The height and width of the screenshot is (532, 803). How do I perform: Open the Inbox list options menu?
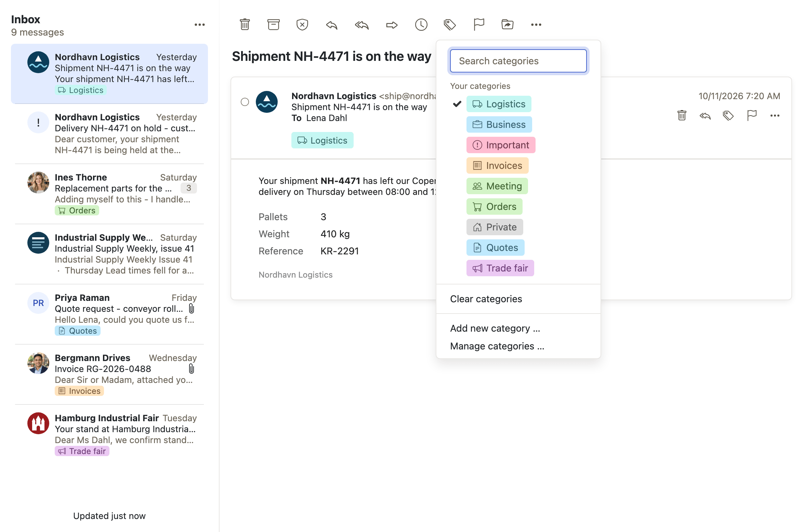tap(200, 25)
